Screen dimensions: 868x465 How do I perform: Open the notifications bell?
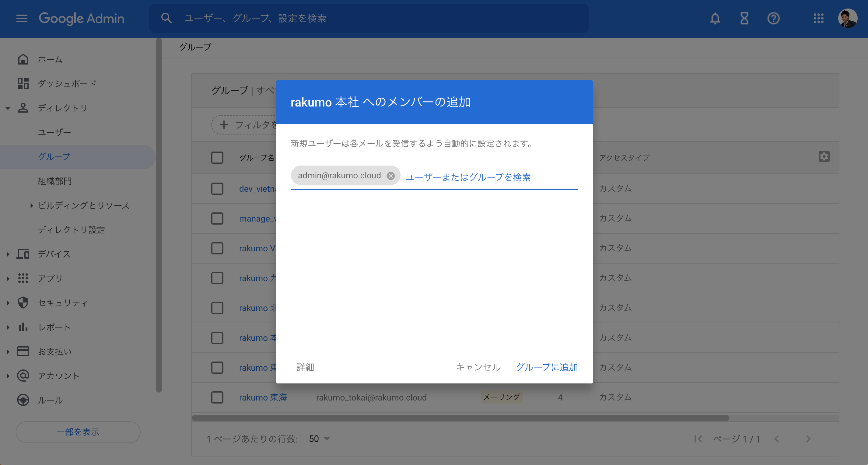coord(715,18)
